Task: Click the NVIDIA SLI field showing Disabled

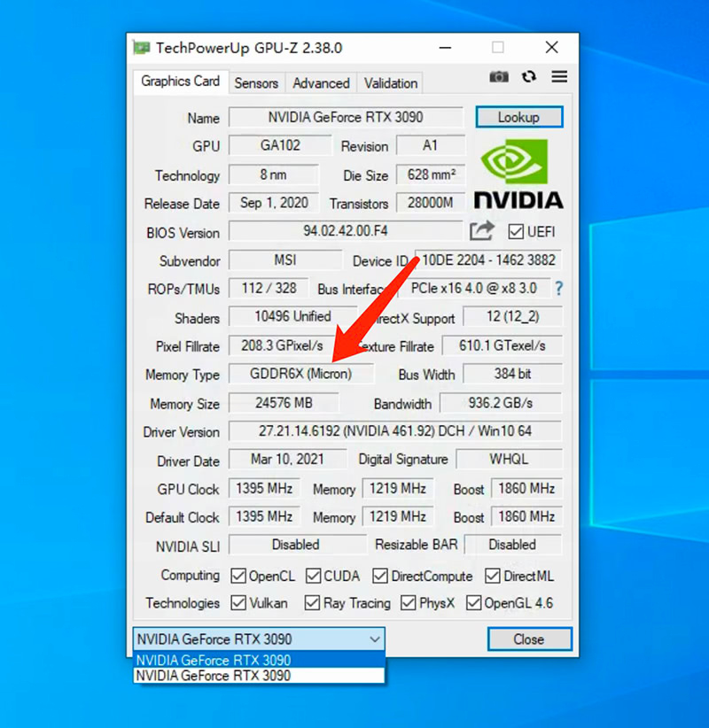Action: point(296,545)
